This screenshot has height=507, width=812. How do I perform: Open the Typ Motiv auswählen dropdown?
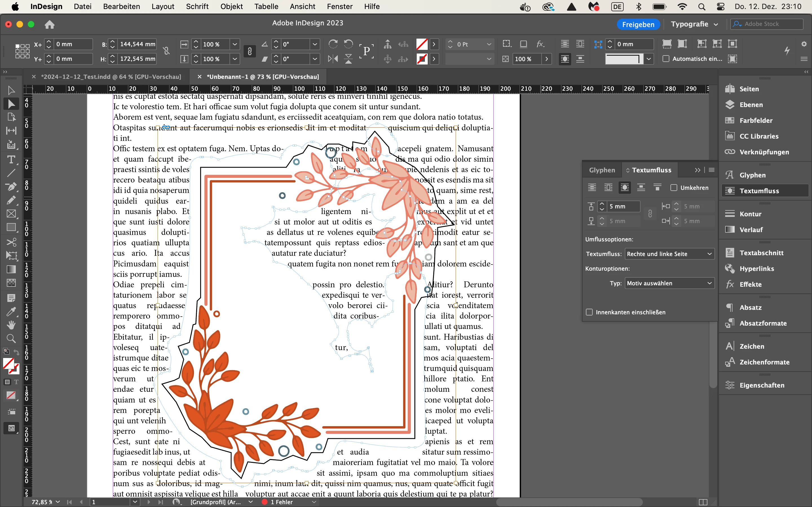coord(669,283)
